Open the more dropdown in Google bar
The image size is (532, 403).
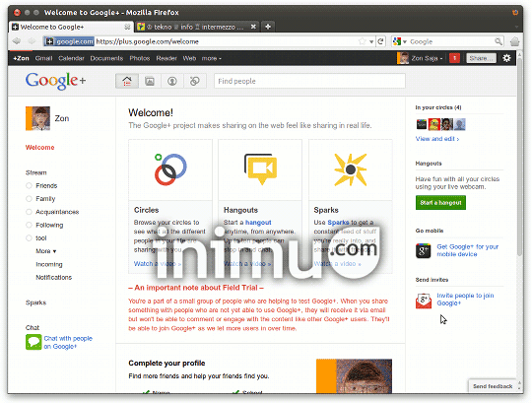point(212,58)
